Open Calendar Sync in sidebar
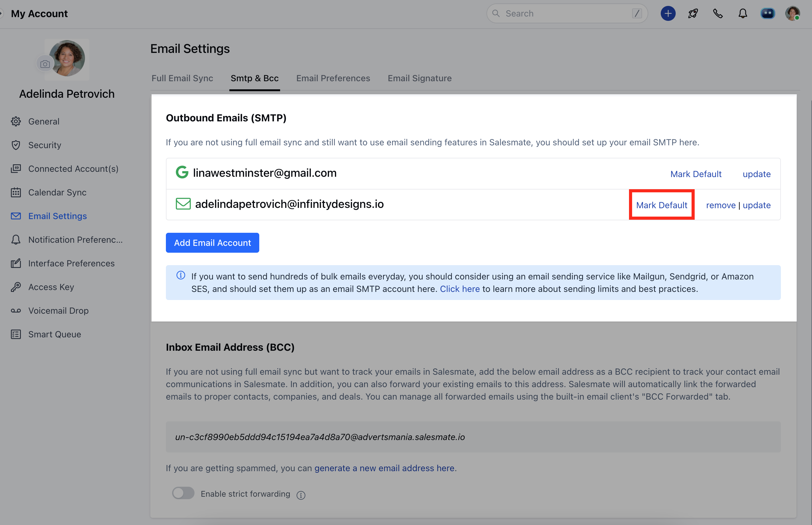Viewport: 812px width, 525px height. 57,192
